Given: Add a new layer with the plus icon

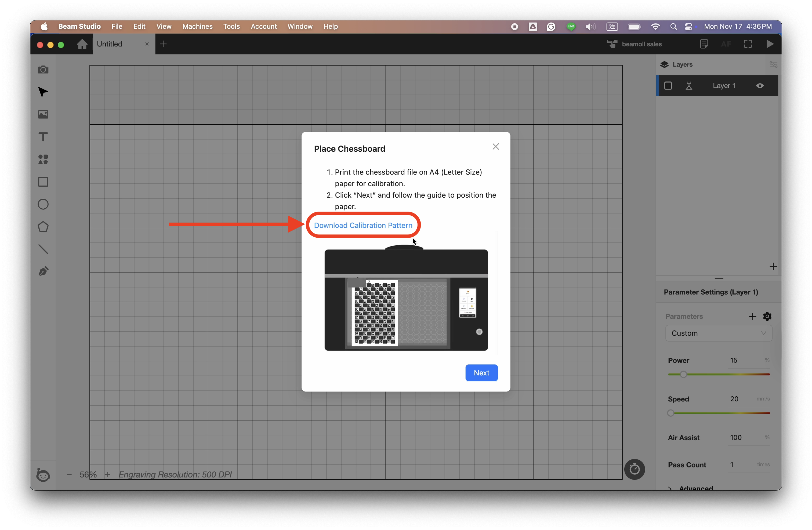Looking at the screenshot, I should point(773,266).
